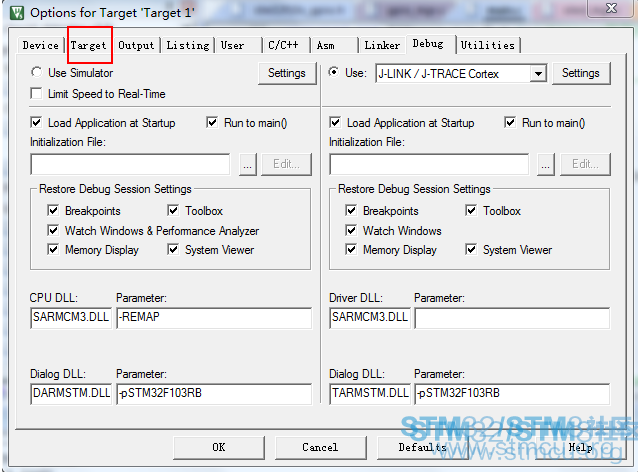Screen dimensions: 638x472
Task: Toggle J-LINK Toolbox checkbox
Action: 471,210
